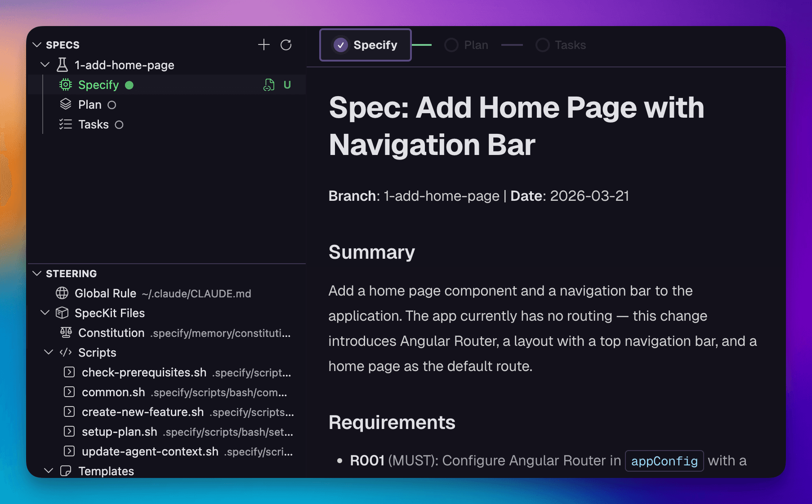Open the Tasks checklist icon

(65, 124)
